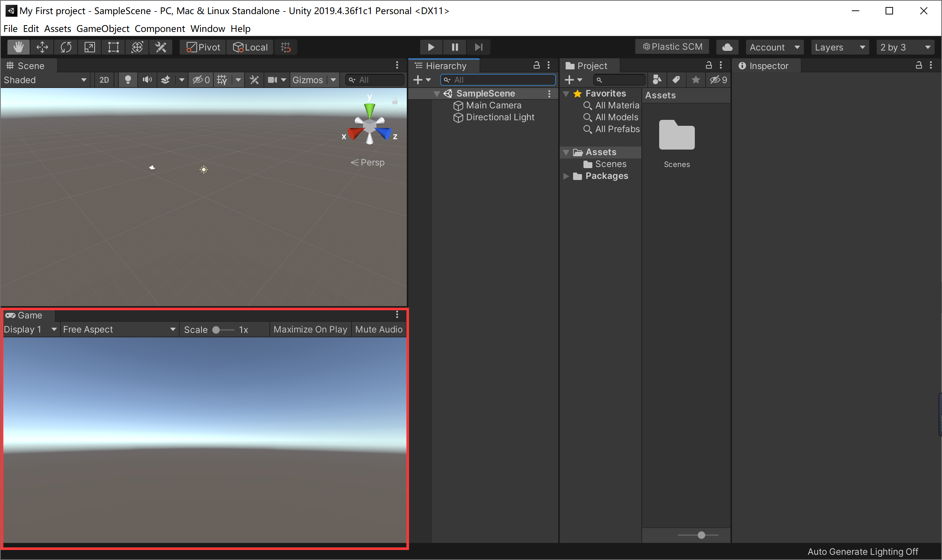Open the Free Aspect dropdown
This screenshot has width=942, height=560.
[119, 330]
